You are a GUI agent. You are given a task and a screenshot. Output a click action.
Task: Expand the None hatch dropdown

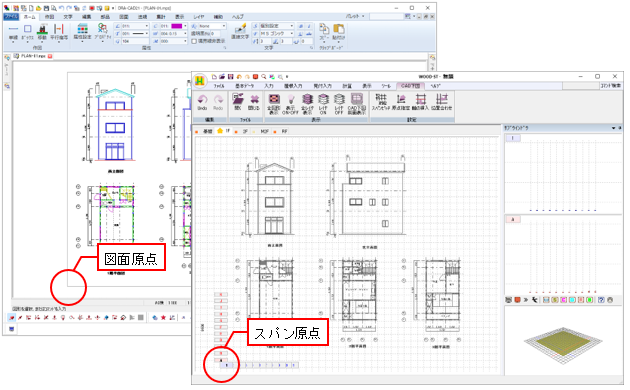(209, 26)
